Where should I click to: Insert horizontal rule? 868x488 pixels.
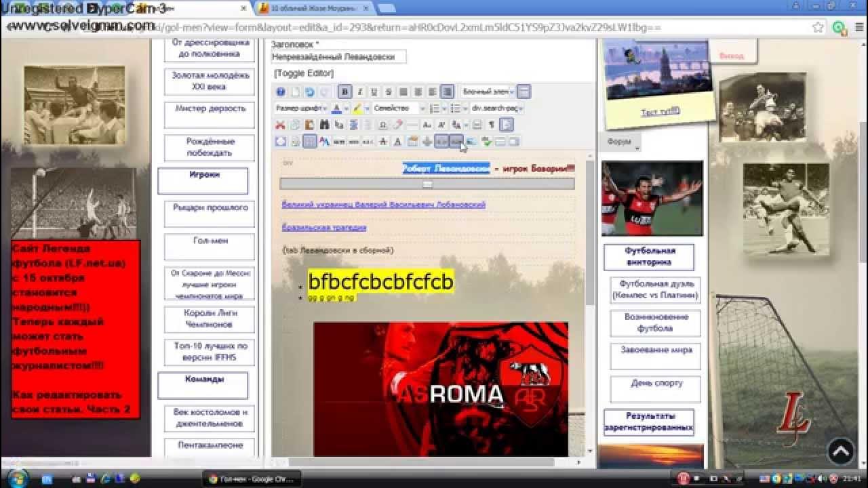(x=412, y=125)
